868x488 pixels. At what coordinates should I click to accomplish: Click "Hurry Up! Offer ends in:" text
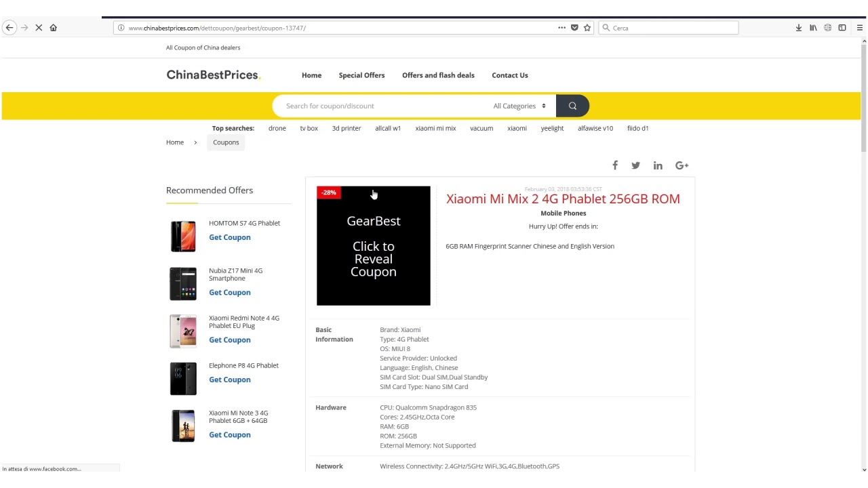[x=563, y=226]
